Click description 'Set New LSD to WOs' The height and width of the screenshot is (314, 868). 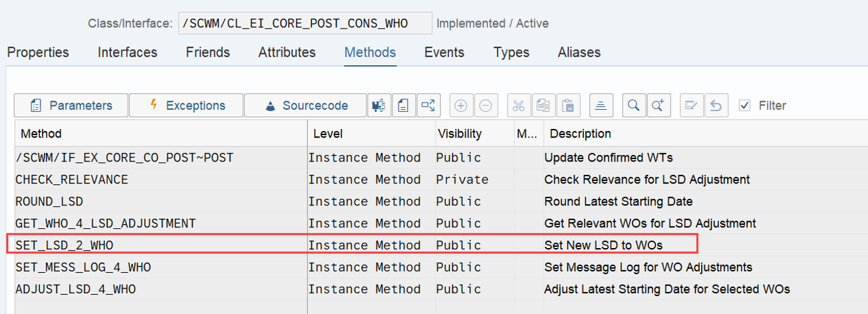coord(604,245)
